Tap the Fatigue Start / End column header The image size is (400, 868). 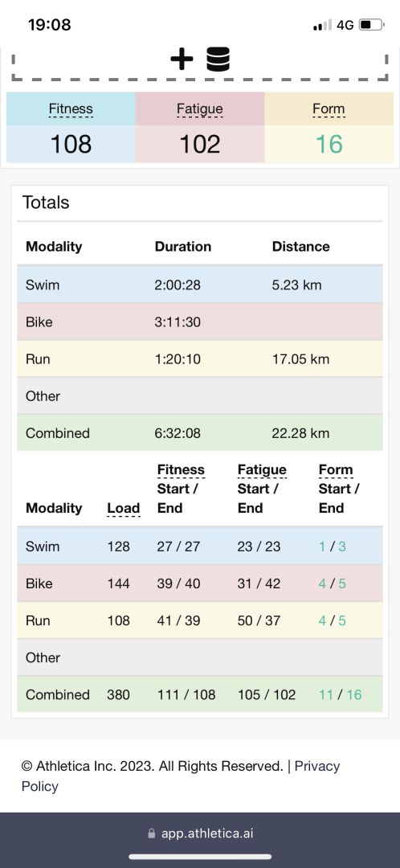(x=262, y=489)
